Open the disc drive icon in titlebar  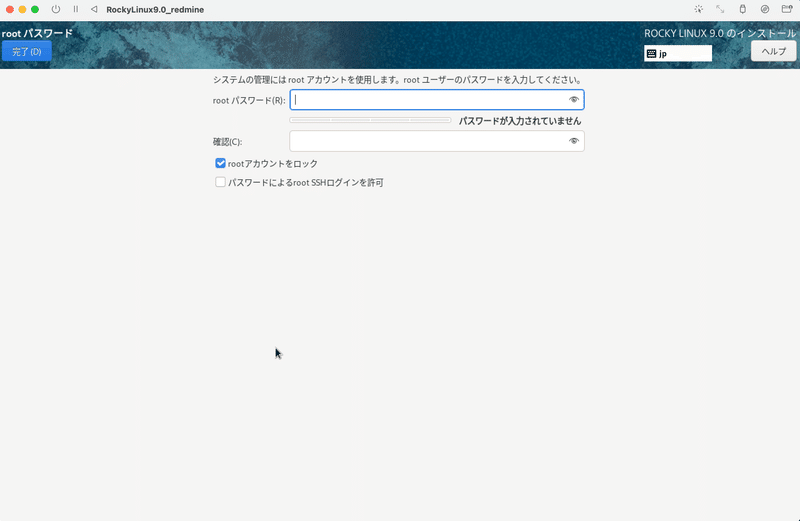[x=764, y=9]
